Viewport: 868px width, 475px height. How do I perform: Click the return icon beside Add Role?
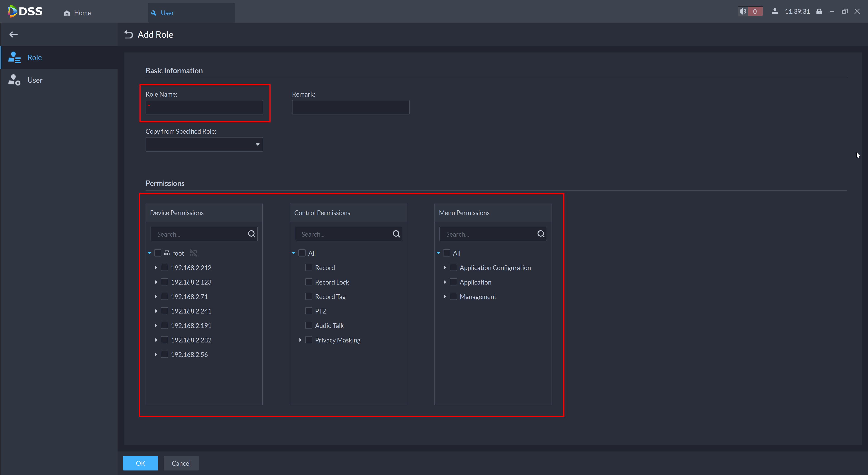(128, 34)
